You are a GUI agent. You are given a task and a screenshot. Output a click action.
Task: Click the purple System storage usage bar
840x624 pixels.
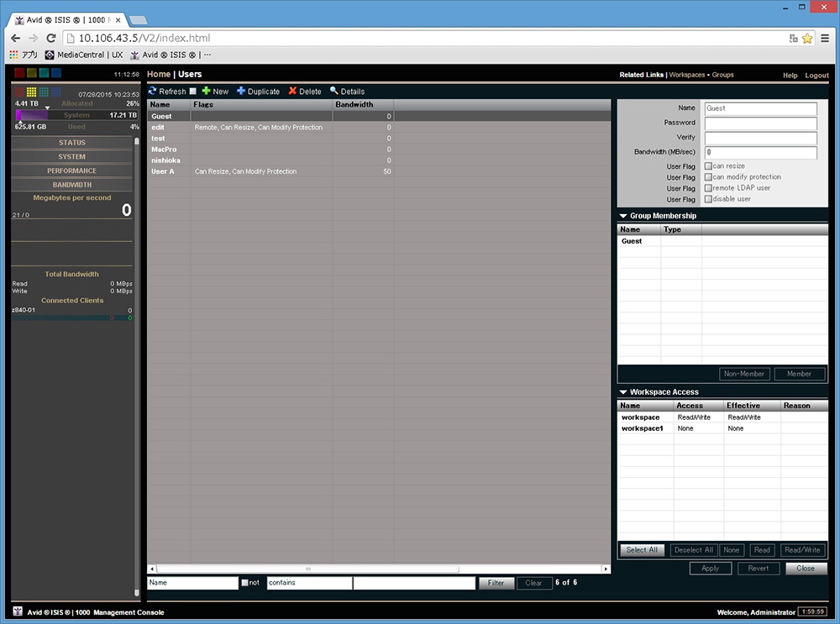34,115
